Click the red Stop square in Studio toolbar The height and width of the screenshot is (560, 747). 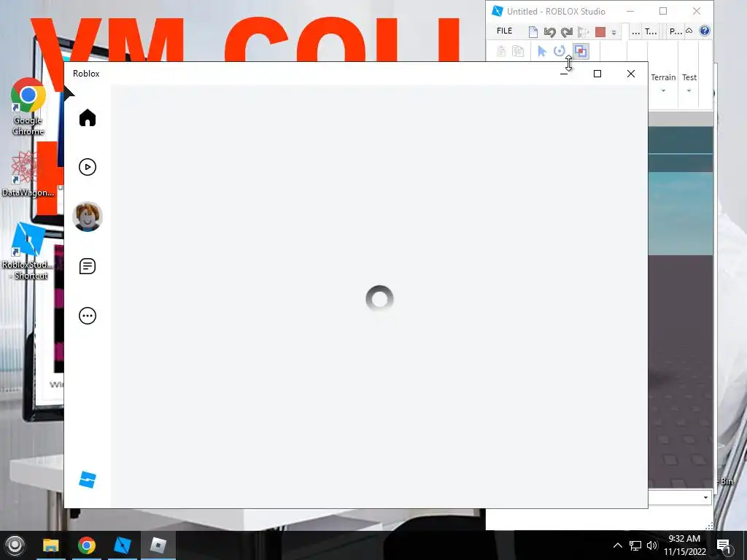pos(600,32)
